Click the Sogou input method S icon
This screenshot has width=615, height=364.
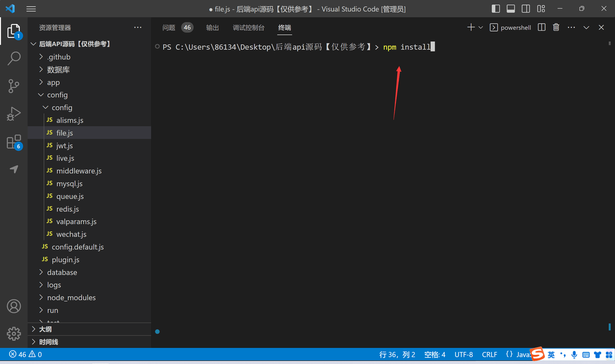538,354
